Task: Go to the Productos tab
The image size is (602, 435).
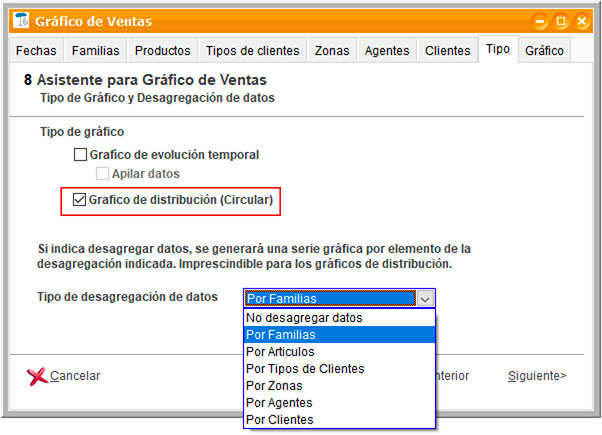Action: coord(163,50)
